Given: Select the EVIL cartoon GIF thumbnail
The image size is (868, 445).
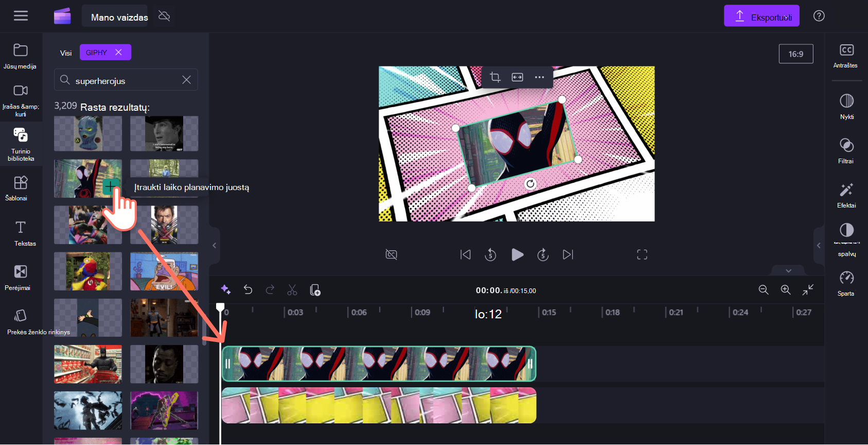Looking at the screenshot, I should tap(164, 271).
